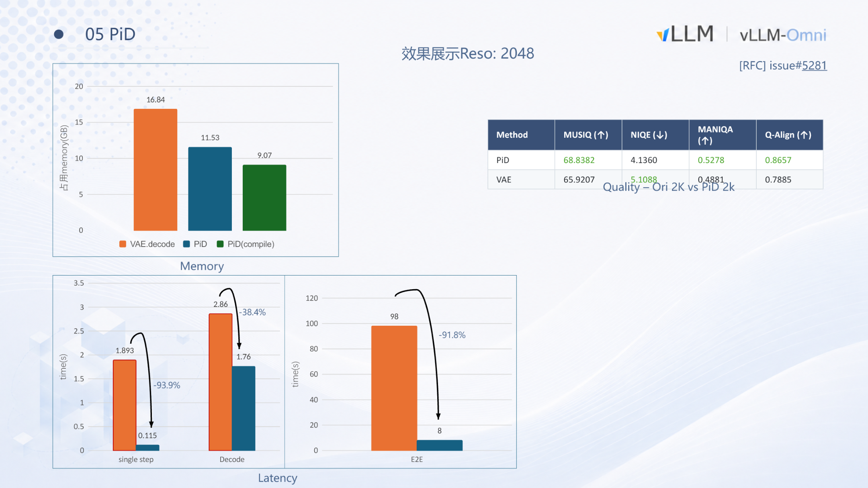Screen dimensions: 868x488
Task: Click the 1.76 Decode blue bar
Action: coord(244,408)
